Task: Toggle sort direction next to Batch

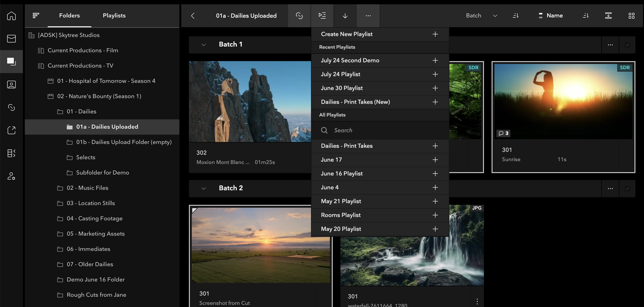Action: point(515,16)
